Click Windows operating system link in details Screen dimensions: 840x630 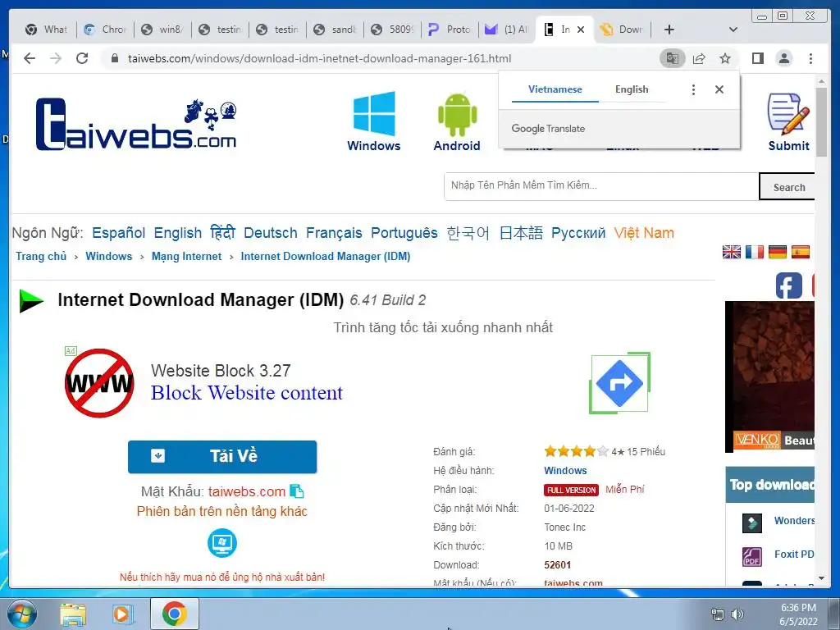(565, 470)
